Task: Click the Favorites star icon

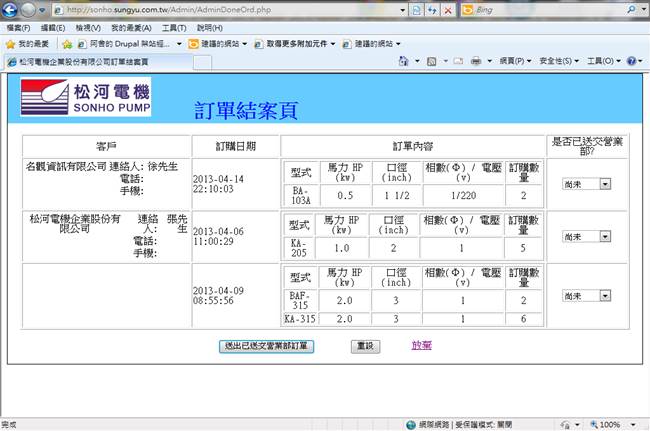Action: click(x=10, y=44)
